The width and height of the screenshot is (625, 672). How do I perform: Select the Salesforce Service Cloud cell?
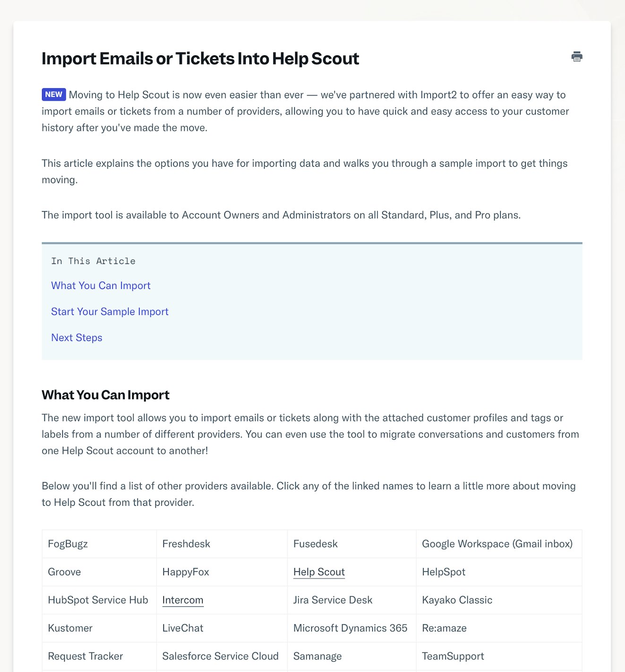[x=220, y=656]
